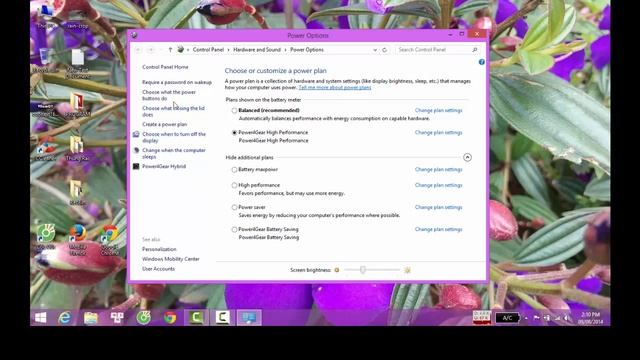Open the address bar history dropdown
640x360 pixels.
pyautogui.click(x=375, y=50)
